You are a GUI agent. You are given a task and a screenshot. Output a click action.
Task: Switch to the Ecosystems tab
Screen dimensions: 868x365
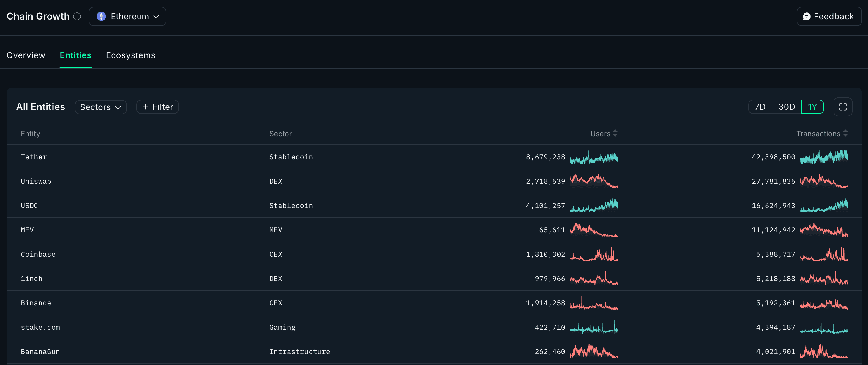click(x=130, y=55)
